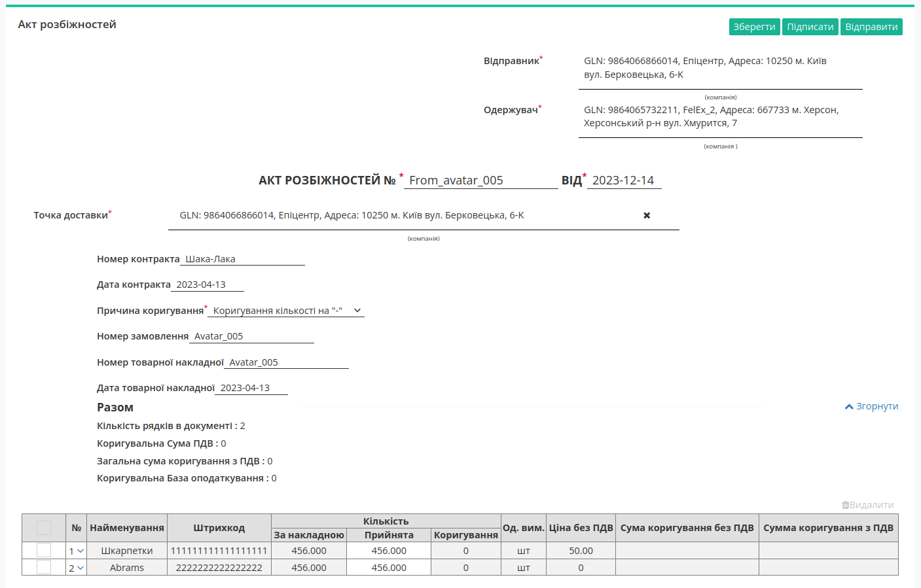This screenshot has height=588, width=921.
Task: Clear the delivery point with the X icon
Action: pyautogui.click(x=647, y=215)
